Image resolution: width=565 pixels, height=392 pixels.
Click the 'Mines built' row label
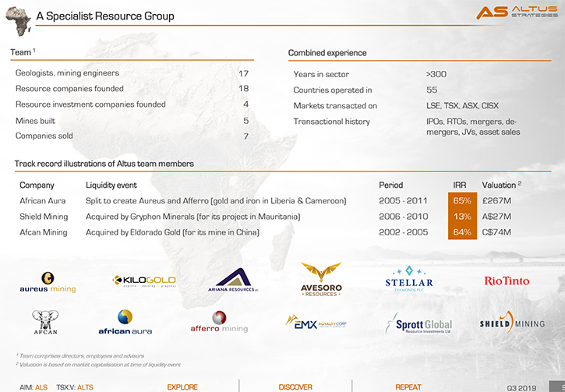pyautogui.click(x=35, y=121)
